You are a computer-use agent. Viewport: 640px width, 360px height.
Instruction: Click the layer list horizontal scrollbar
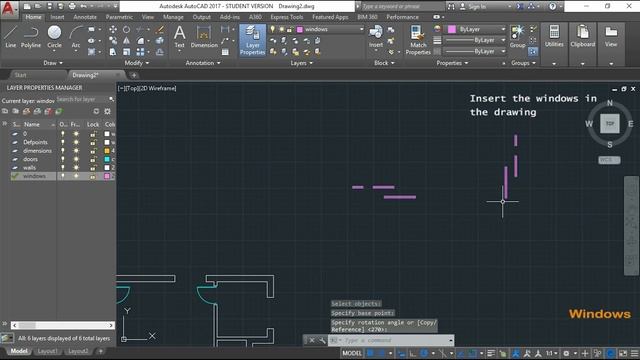63,325
